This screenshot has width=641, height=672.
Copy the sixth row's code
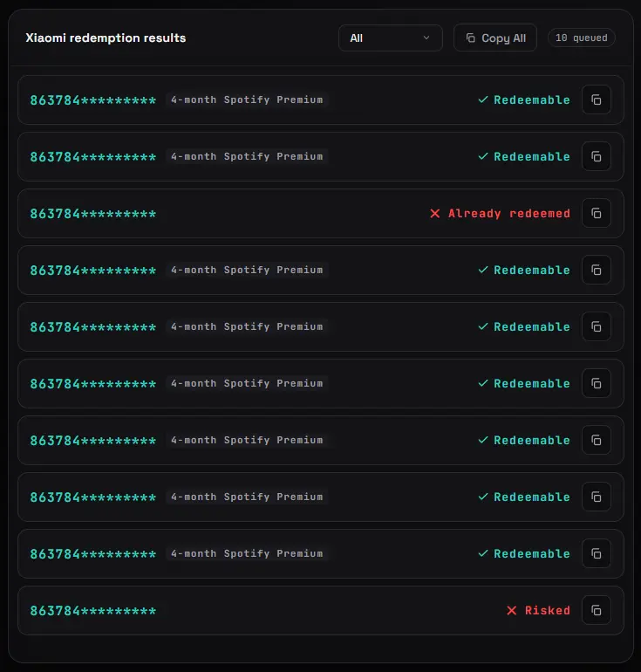(596, 384)
